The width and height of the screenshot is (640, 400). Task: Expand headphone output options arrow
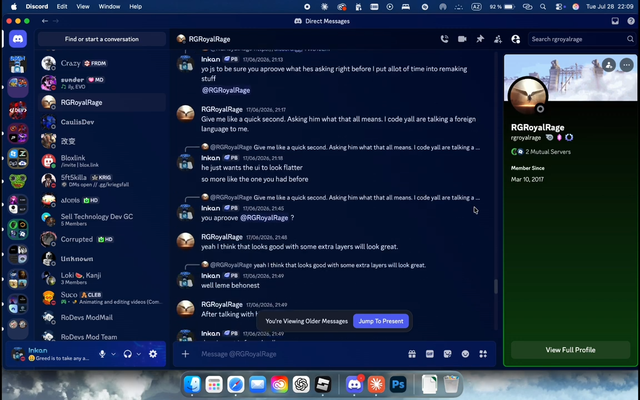[139, 354]
